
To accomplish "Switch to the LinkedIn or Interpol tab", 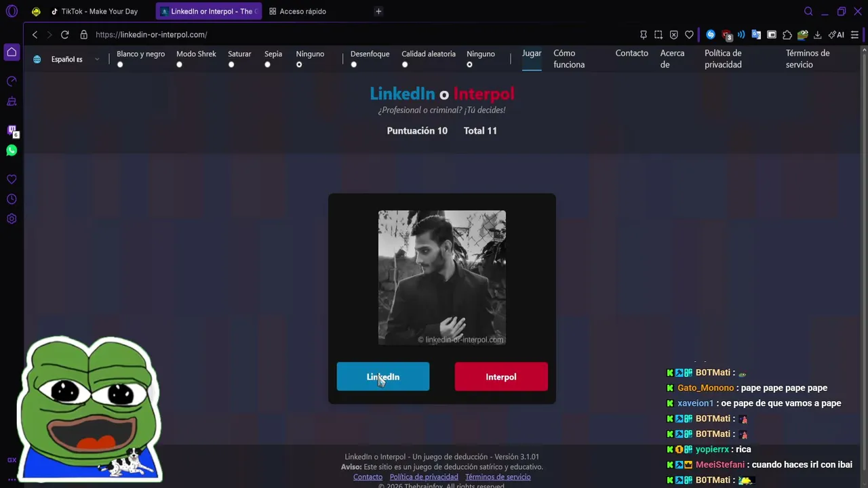I will click(x=209, y=12).
